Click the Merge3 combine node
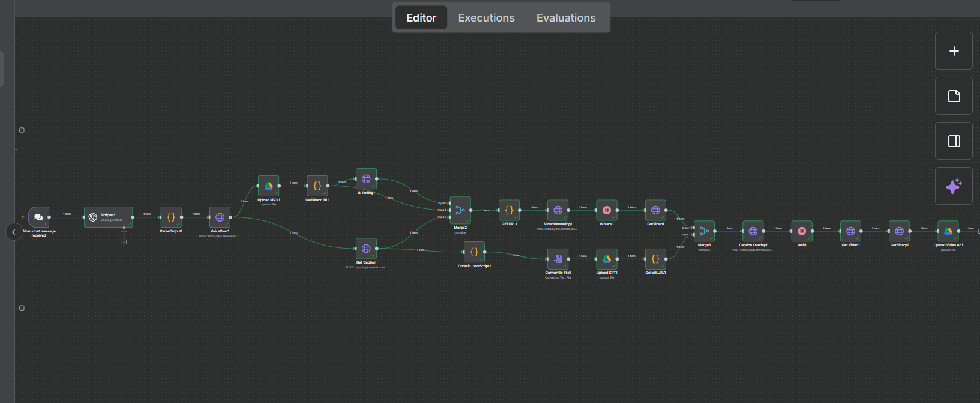This screenshot has height=403, width=980. click(x=705, y=231)
